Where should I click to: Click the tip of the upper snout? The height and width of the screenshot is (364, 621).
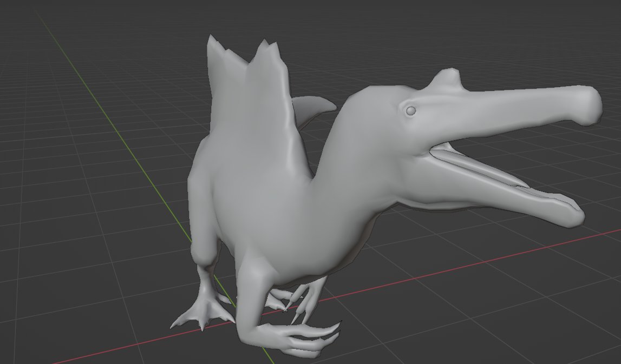point(589,105)
